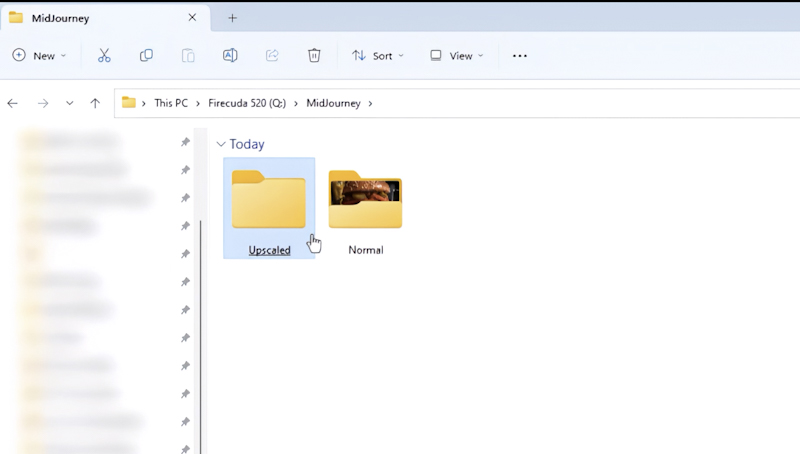Click the Delete trash can icon
800x454 pixels.
point(314,56)
